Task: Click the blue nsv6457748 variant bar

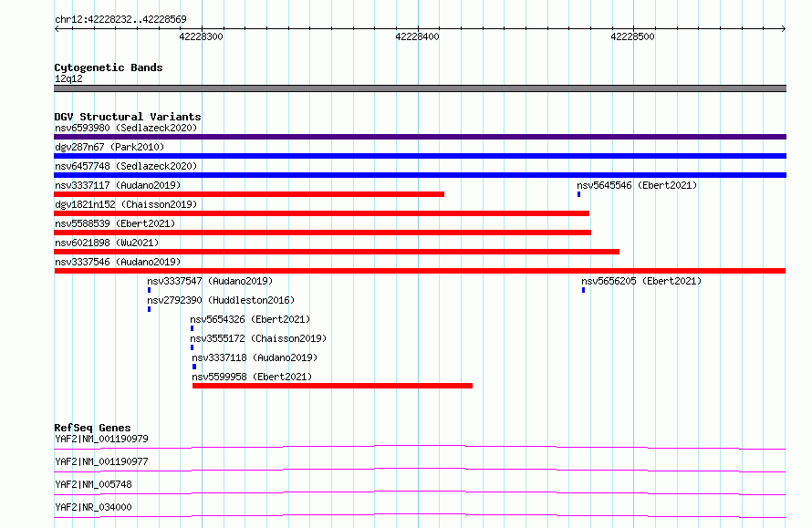Action: point(420,175)
